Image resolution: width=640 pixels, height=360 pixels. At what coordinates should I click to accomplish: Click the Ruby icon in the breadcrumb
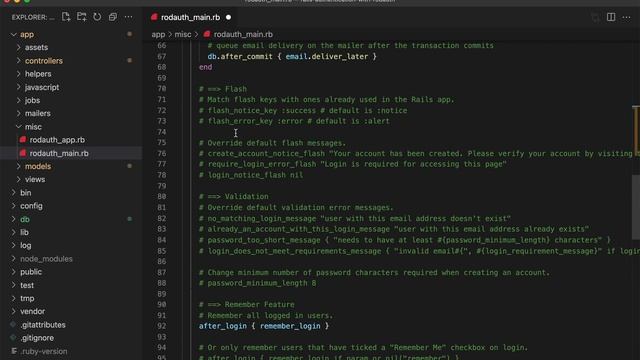click(x=207, y=34)
